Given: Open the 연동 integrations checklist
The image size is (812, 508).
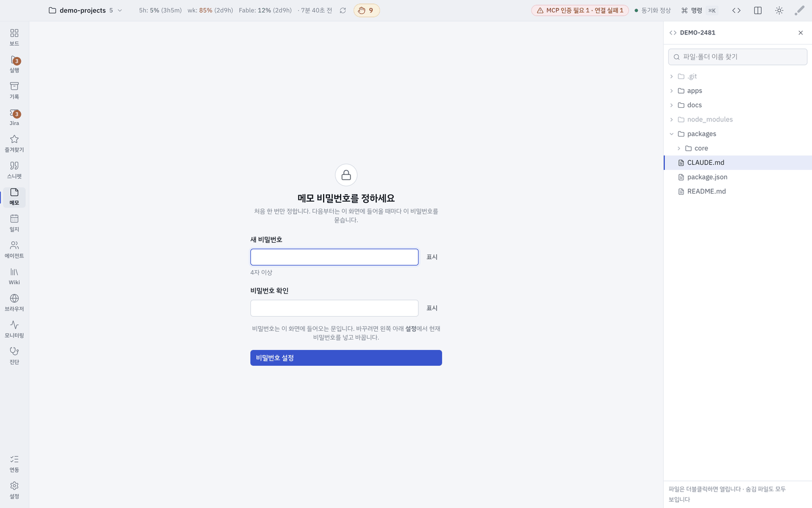Looking at the screenshot, I should [14, 463].
